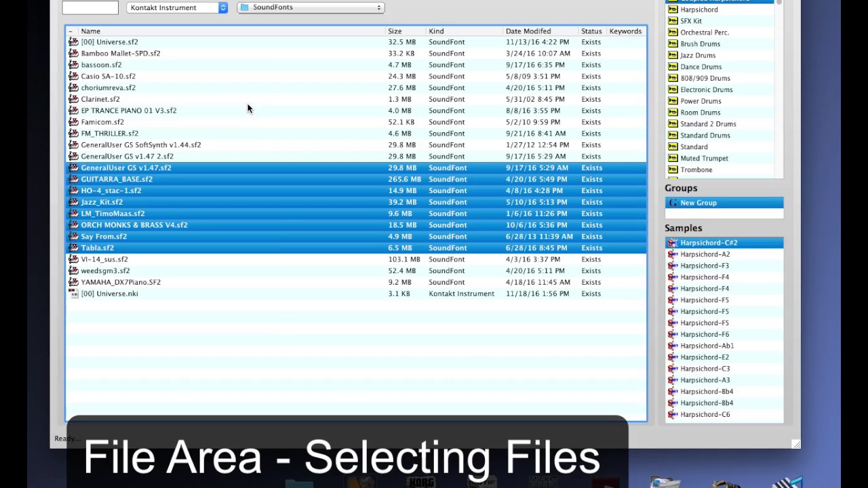Click the YAMAHA_DX7Piano.SF2 file icon

[x=73, y=282]
